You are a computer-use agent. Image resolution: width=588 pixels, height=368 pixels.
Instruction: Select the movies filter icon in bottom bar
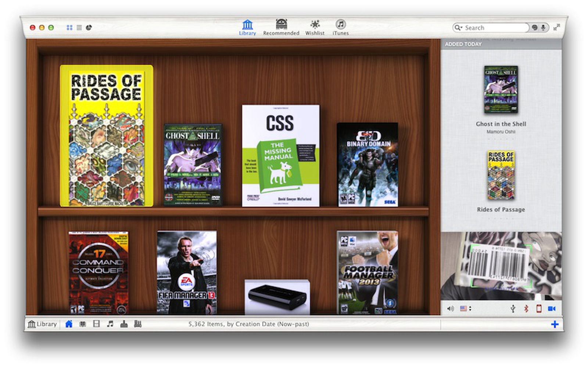[96, 324]
